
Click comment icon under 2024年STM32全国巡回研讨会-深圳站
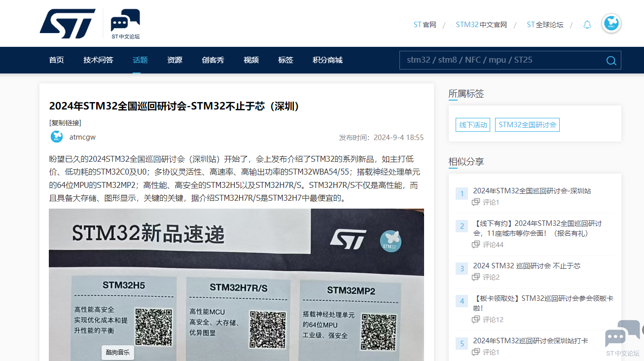point(476,202)
